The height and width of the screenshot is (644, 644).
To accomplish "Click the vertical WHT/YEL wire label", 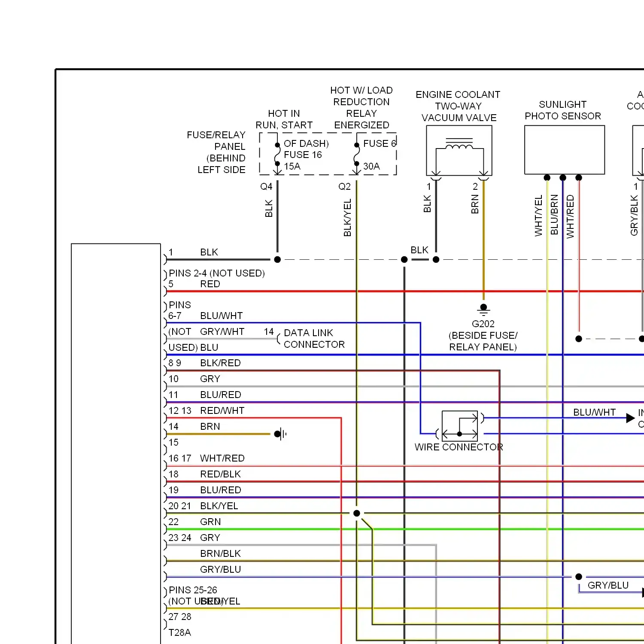I will [x=538, y=216].
